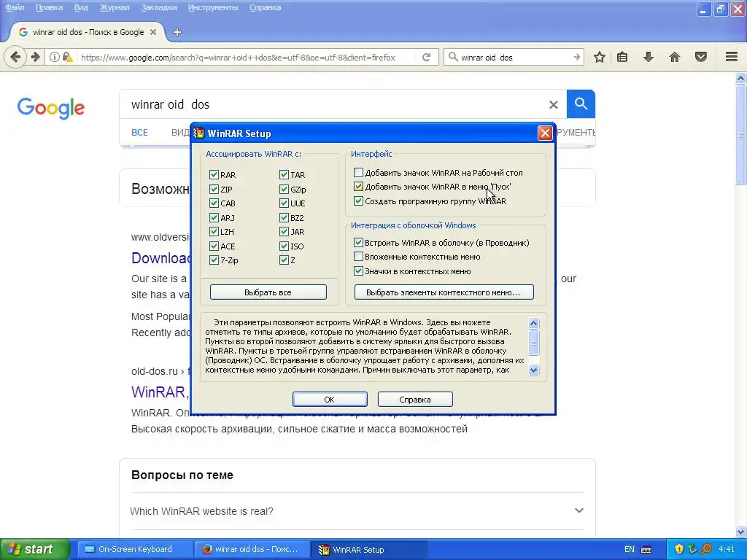747x560 pixels.
Task: Select the ВСЕ Google results tab
Action: (139, 133)
